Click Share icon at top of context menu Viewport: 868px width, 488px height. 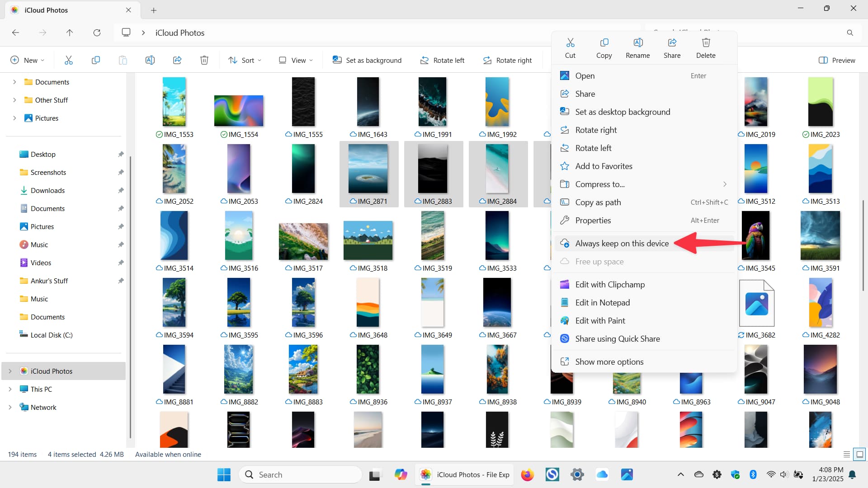[672, 48]
